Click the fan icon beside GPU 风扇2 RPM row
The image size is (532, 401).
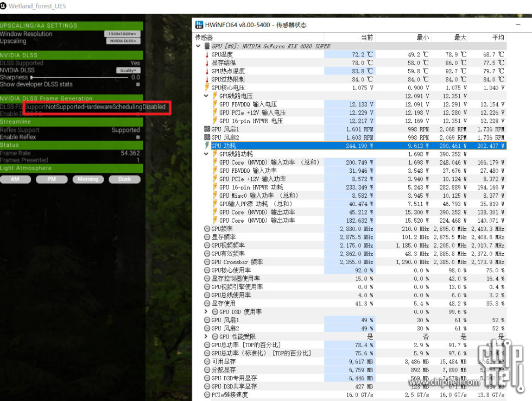tap(207, 137)
